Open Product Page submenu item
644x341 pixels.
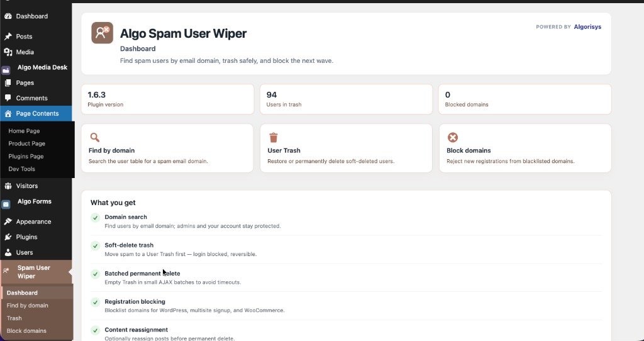[26, 144]
